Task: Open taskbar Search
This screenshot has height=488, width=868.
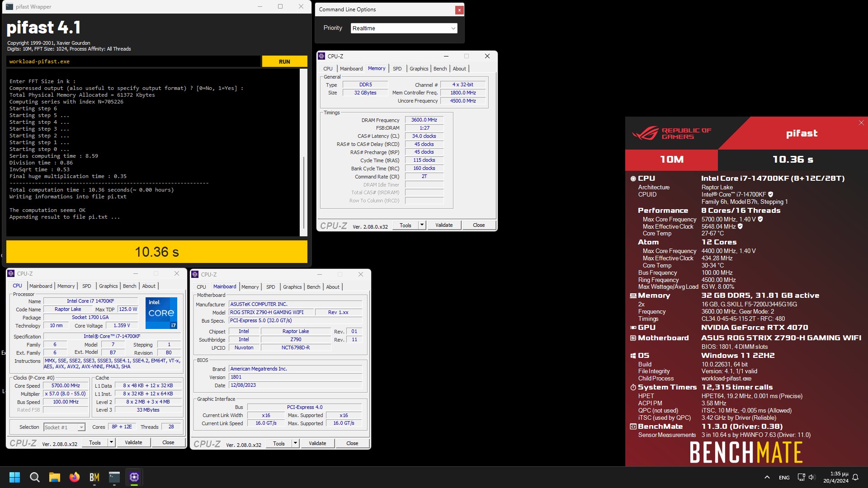Action: point(34,477)
